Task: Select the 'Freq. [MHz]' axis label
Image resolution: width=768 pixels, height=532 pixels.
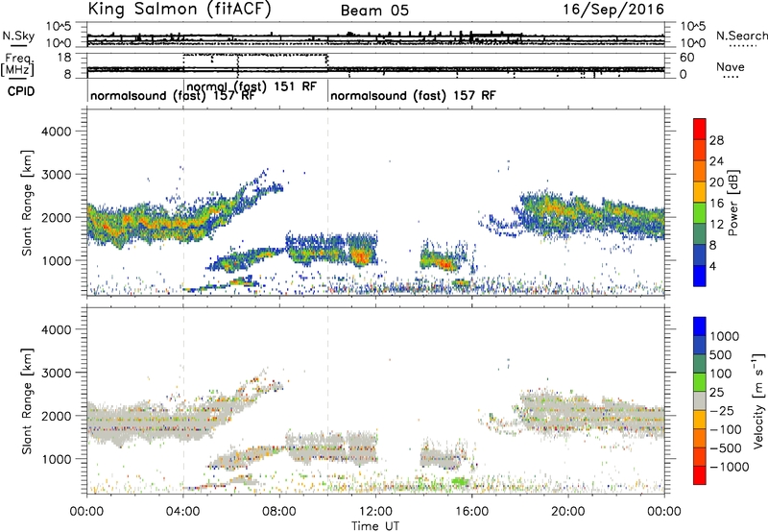Action: tap(17, 65)
